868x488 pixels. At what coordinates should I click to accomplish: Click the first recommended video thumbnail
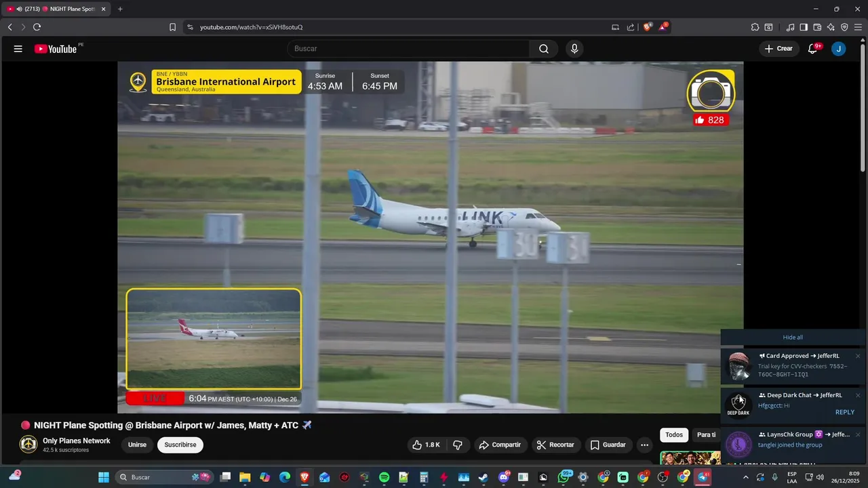point(690,457)
